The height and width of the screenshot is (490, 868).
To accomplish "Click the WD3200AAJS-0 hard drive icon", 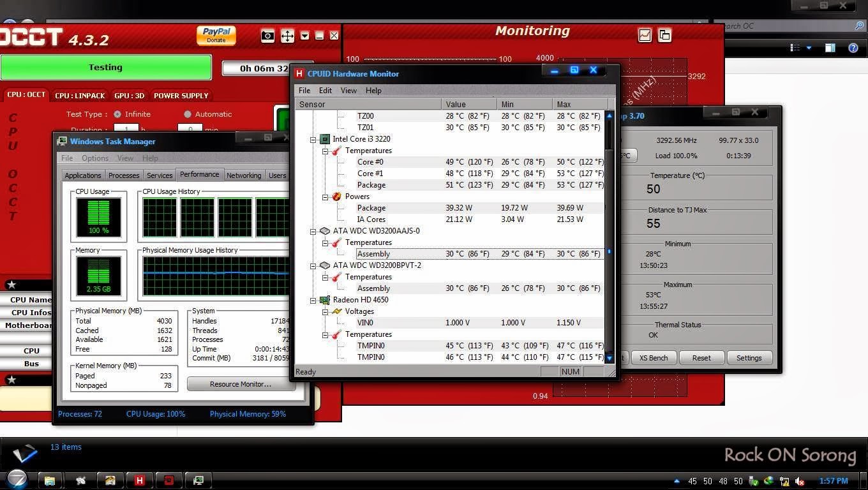I will tap(324, 231).
